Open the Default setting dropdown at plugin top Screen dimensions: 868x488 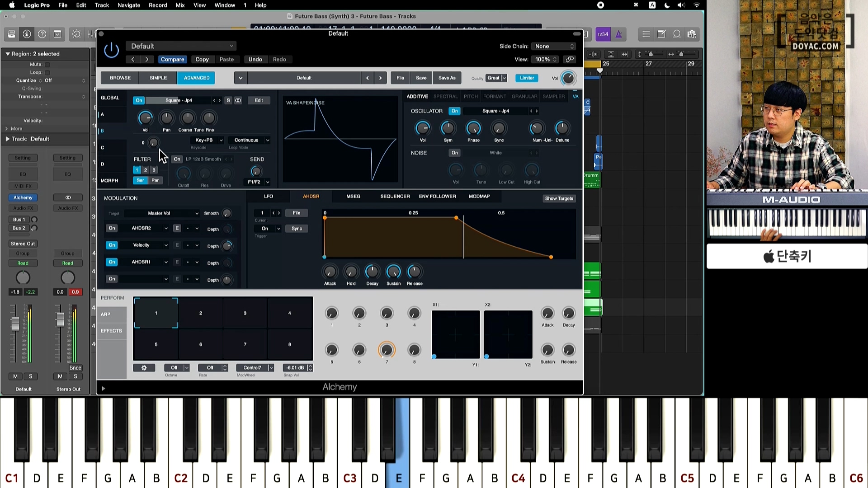pos(181,46)
